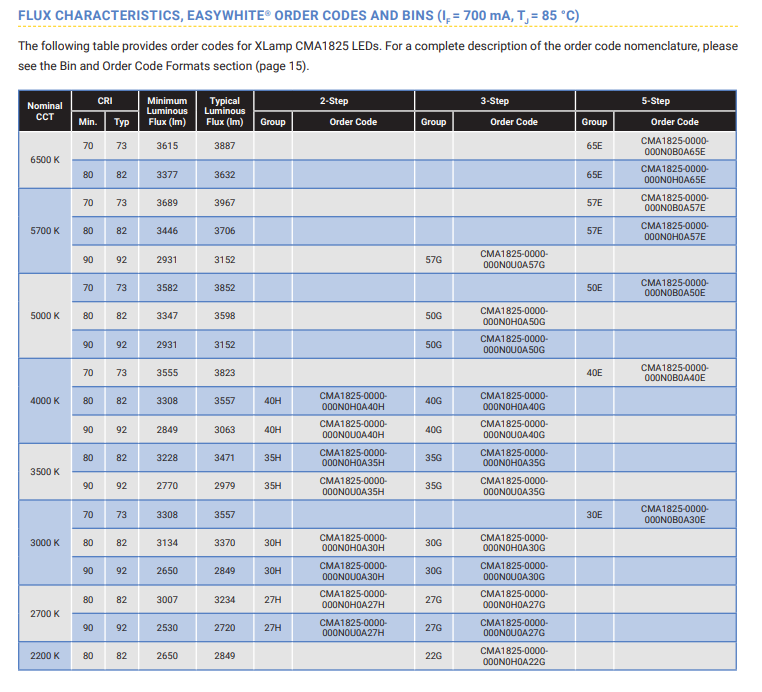
Task: Select order code CMA1825-0000-000N0B0A50E
Action: [x=675, y=288]
